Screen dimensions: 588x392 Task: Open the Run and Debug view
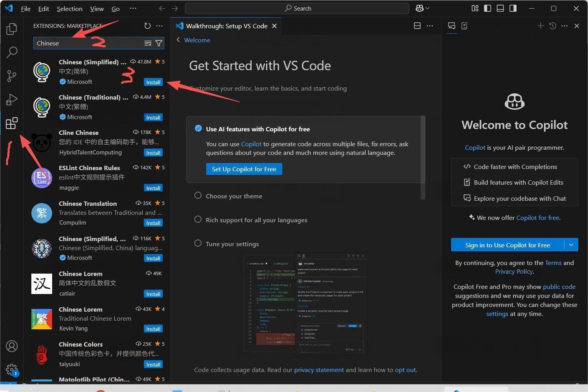pos(12,100)
